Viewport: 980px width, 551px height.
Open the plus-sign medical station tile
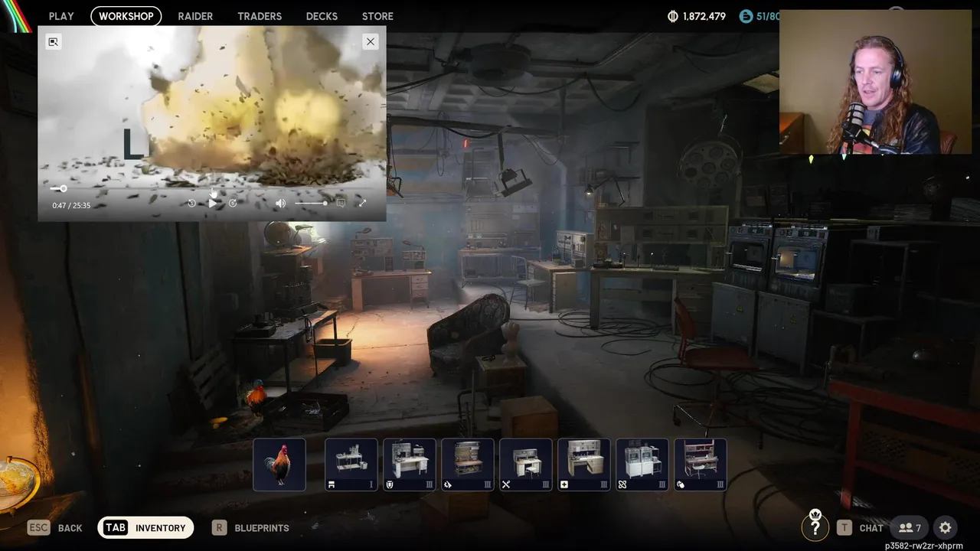[x=584, y=465]
